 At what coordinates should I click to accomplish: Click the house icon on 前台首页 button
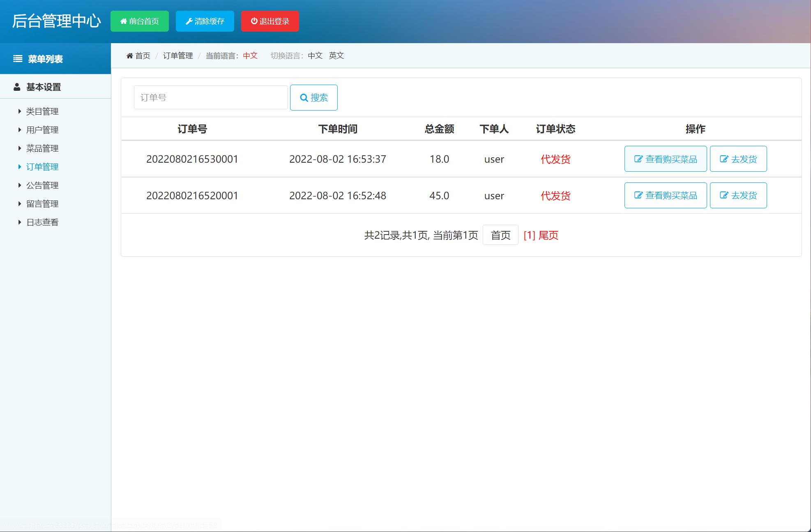click(123, 21)
